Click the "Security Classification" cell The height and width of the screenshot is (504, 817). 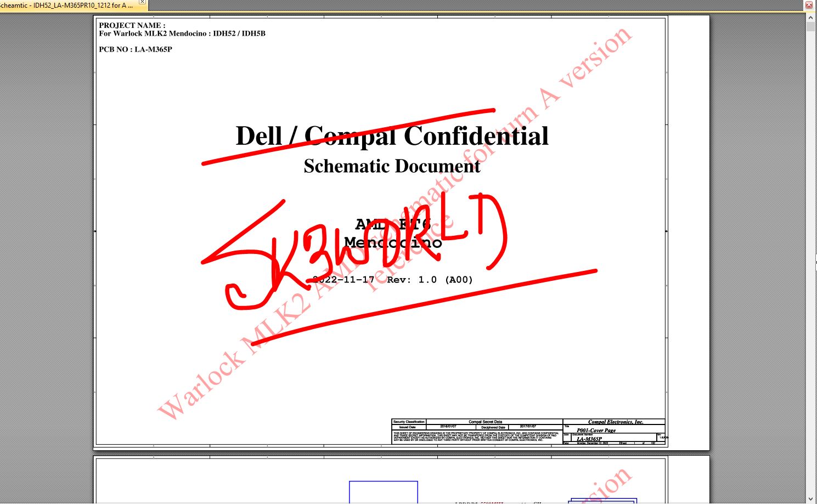click(x=409, y=422)
